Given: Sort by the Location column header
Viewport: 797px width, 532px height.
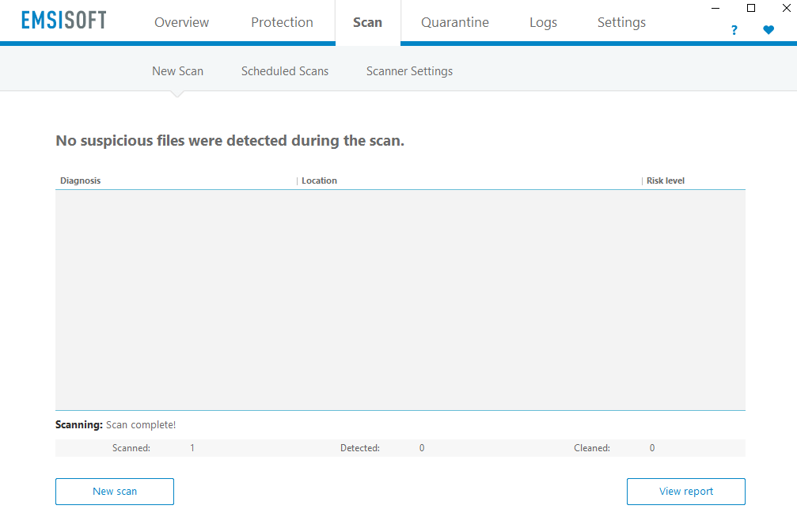Looking at the screenshot, I should pos(319,180).
